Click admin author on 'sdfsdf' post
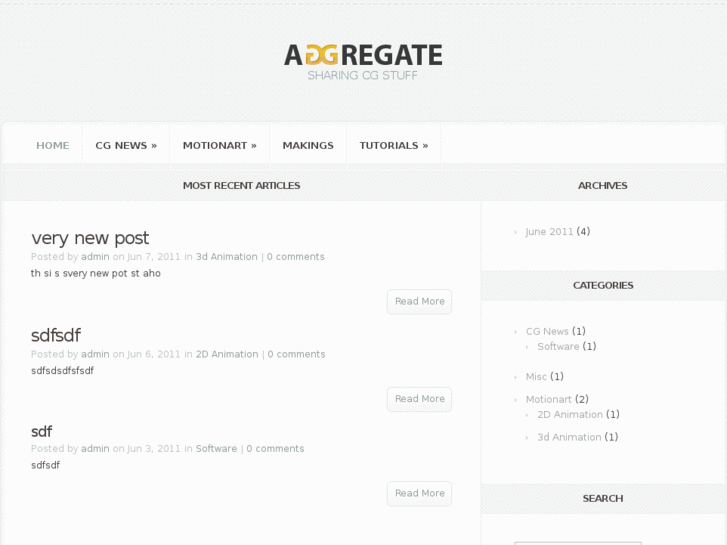Screen dimensions: 727x545 click(x=95, y=354)
